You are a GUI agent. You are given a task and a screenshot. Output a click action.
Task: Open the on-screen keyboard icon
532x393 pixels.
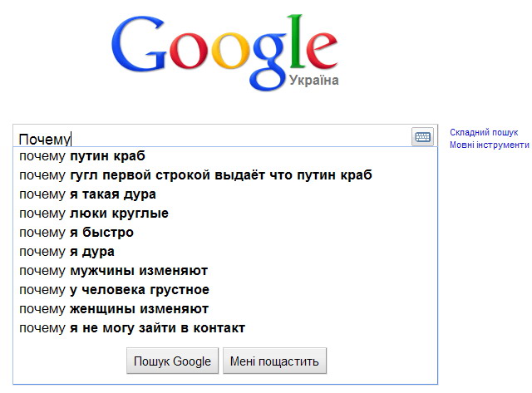(x=421, y=137)
